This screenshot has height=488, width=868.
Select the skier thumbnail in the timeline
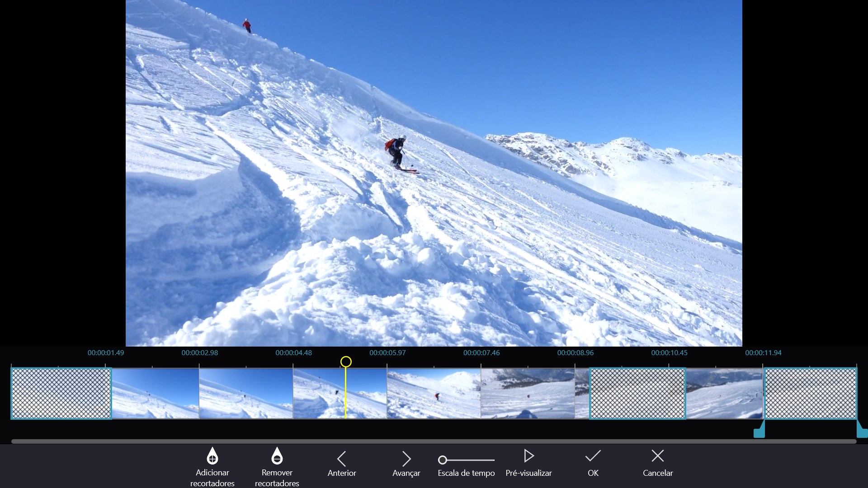click(433, 393)
